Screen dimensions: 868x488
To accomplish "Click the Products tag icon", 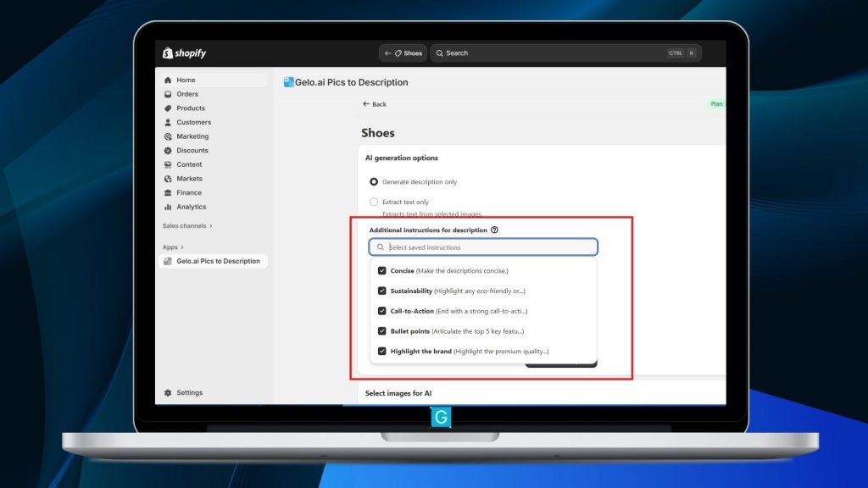I will (x=168, y=108).
